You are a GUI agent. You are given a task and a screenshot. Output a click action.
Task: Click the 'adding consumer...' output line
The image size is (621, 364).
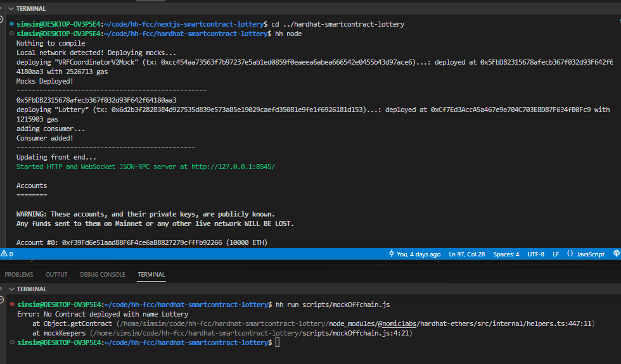[50, 129]
